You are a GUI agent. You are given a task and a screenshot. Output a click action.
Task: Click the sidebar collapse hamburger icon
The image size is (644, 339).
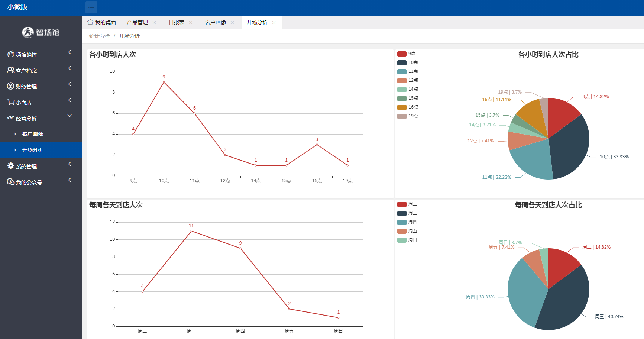click(x=91, y=7)
